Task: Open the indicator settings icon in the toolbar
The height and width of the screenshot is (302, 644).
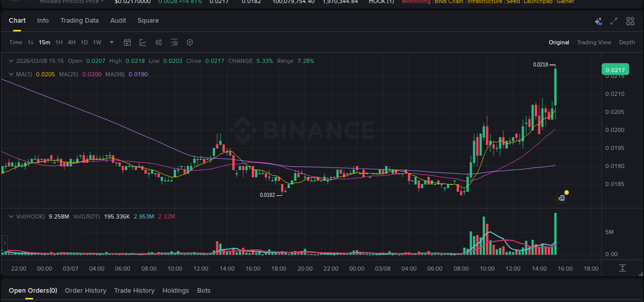Action: (174, 42)
